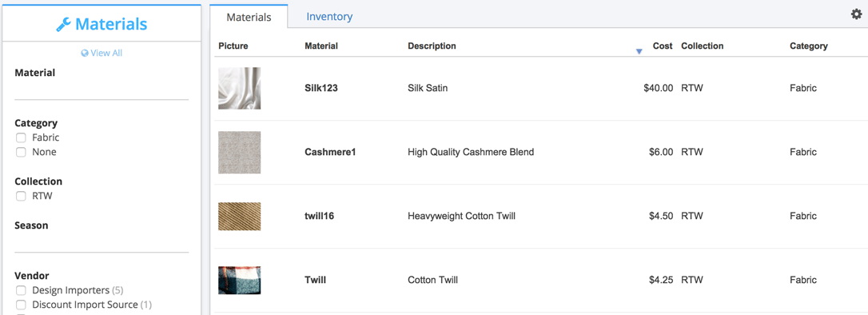868x315 pixels.
Task: Click the RTW collection cell in Silk123 row
Action: coord(692,88)
